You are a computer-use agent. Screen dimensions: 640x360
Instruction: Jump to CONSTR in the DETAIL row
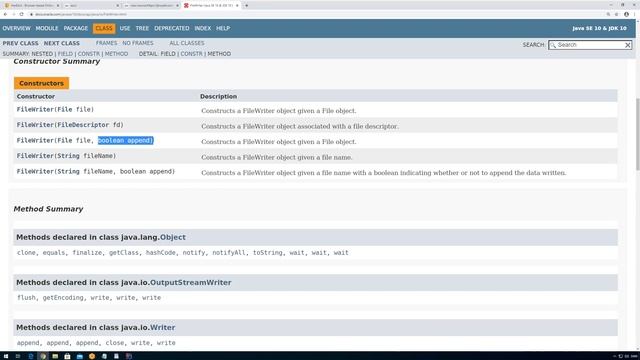191,54
